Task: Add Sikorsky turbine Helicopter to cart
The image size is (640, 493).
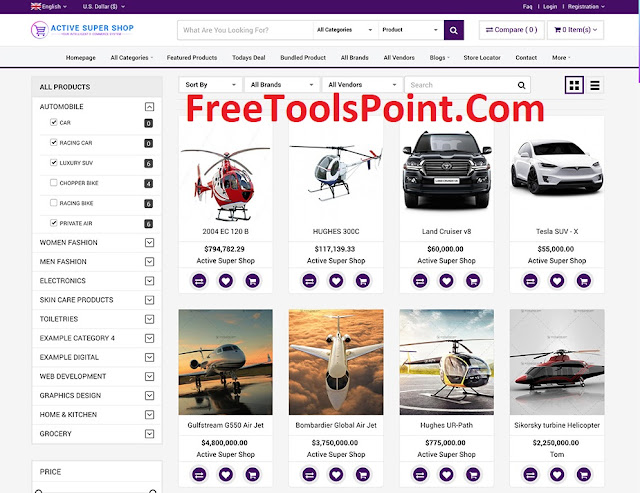Action: coord(584,474)
